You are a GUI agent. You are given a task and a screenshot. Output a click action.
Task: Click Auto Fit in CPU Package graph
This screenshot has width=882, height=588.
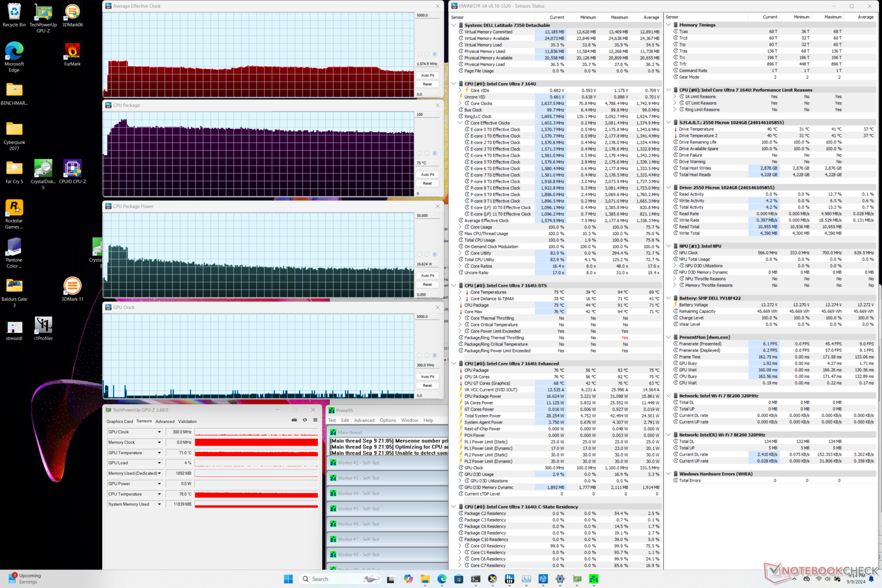tap(427, 174)
